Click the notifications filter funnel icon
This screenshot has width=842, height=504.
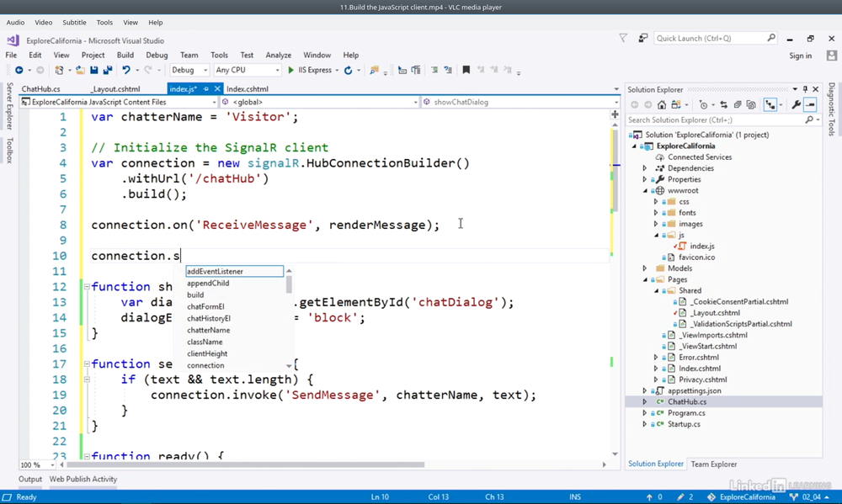tap(623, 38)
